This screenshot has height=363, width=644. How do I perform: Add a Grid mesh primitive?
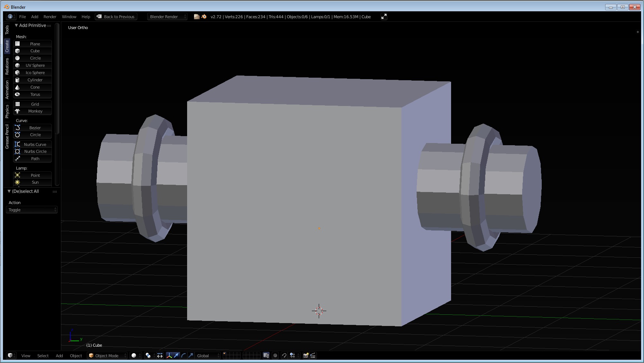click(33, 104)
